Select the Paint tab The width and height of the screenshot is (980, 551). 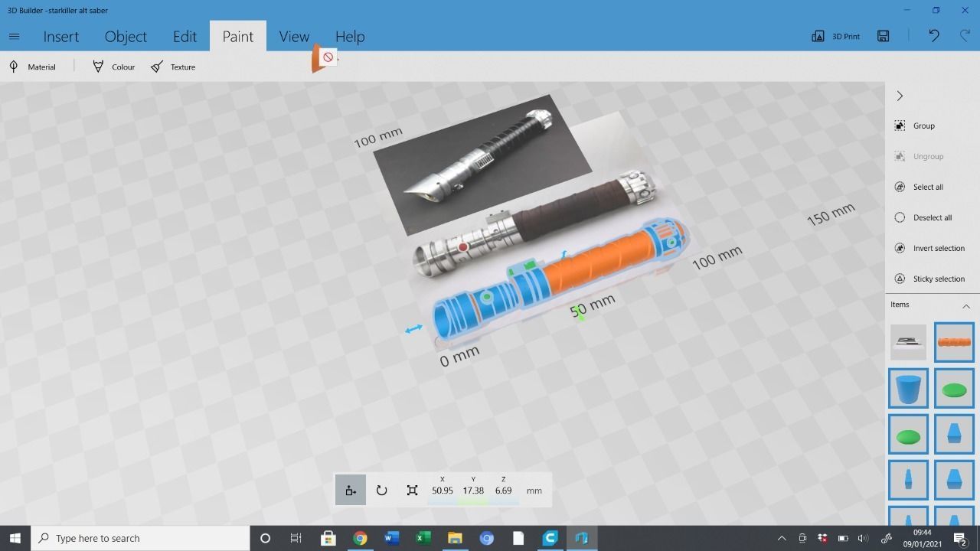238,37
